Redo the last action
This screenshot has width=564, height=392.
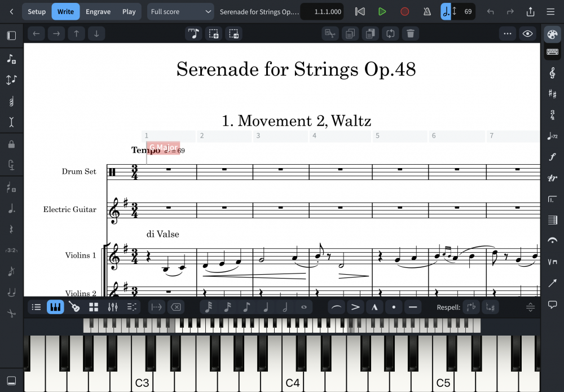pos(510,11)
